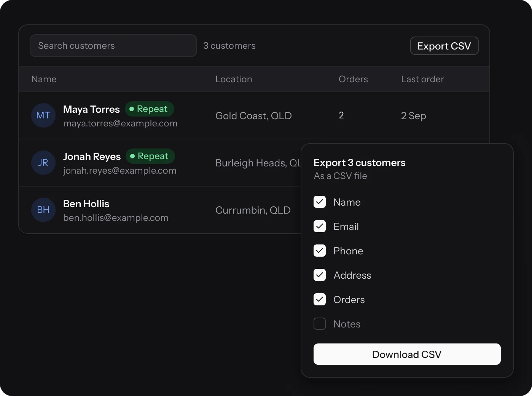Uncheck the Orders export checkbox

(x=320, y=299)
